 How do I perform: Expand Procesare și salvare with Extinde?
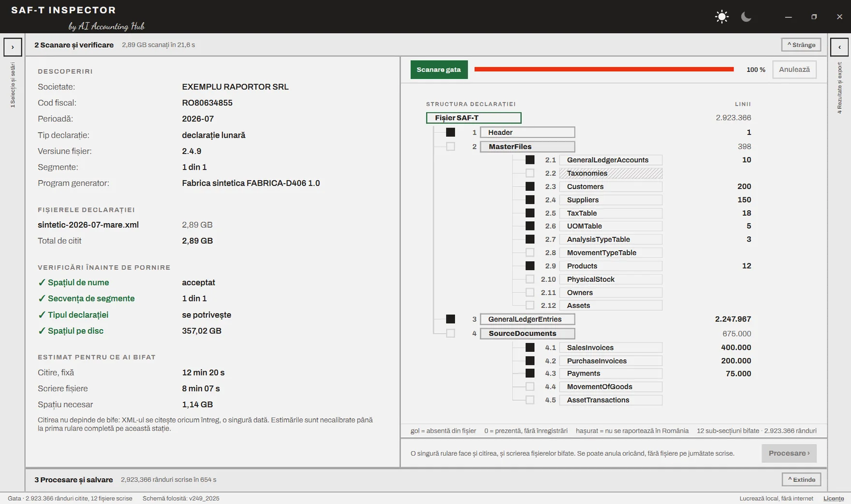click(x=801, y=479)
